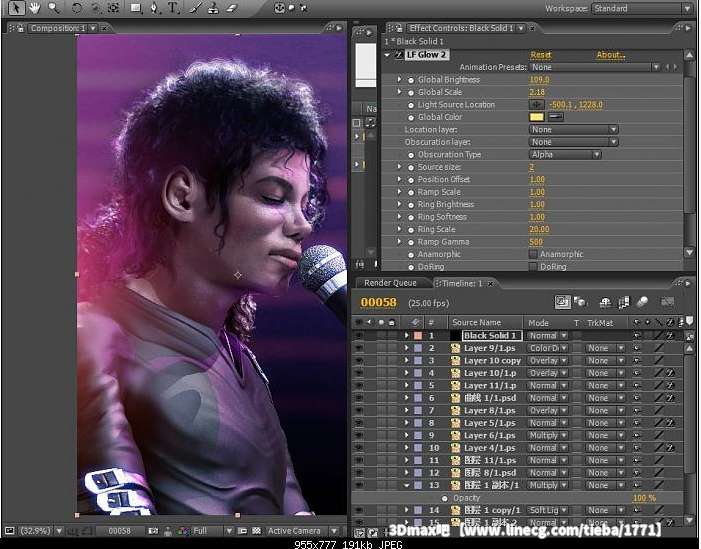The height and width of the screenshot is (549, 701).
Task: Click the yellow Global Color swatch
Action: [536, 117]
